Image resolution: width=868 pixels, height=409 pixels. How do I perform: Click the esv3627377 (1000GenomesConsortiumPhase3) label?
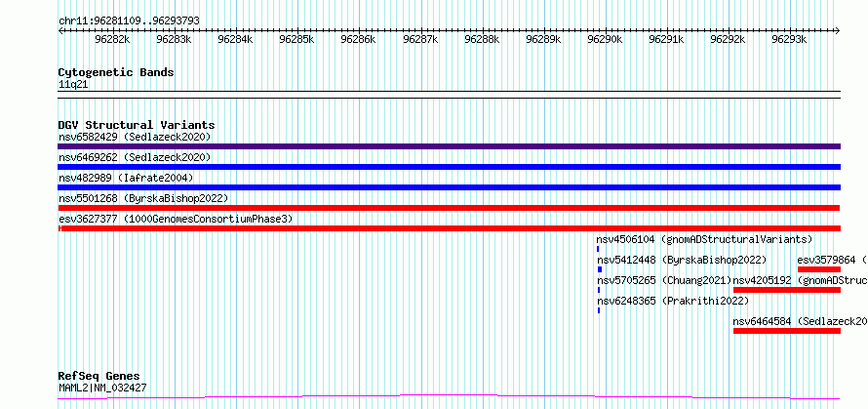(175, 219)
